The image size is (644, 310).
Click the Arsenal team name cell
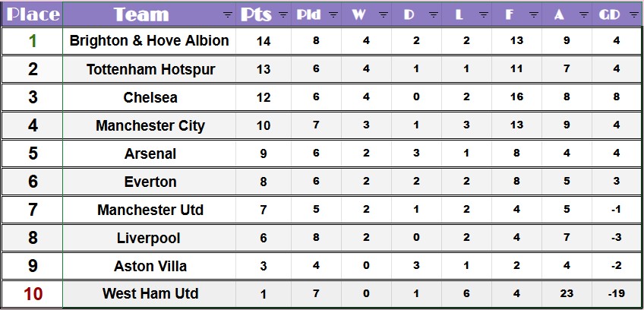click(150, 153)
